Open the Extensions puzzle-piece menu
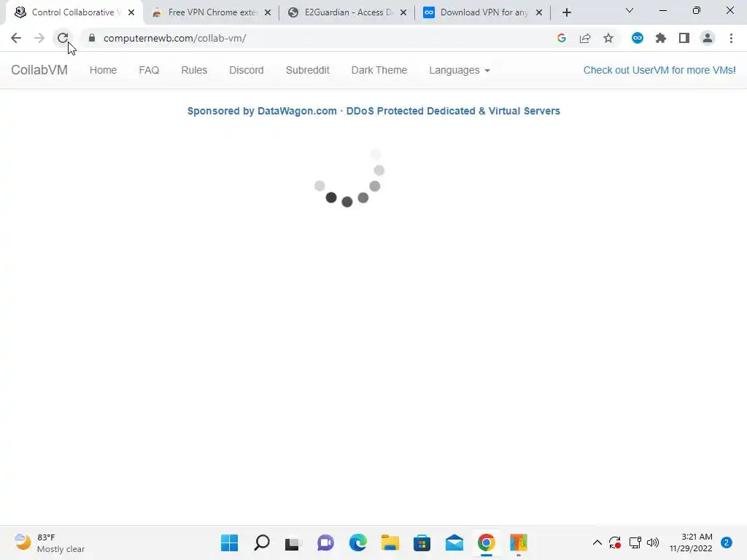 pos(661,38)
